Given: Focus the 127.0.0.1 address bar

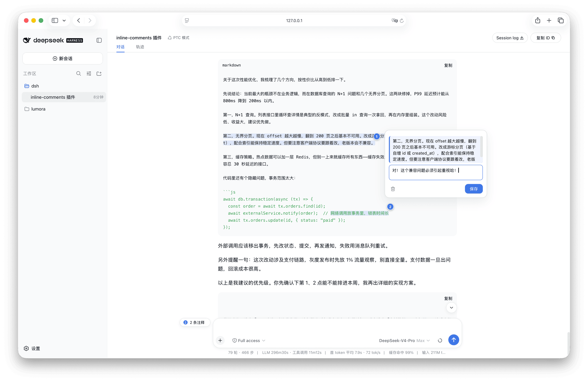Looking at the screenshot, I should [x=294, y=21].
